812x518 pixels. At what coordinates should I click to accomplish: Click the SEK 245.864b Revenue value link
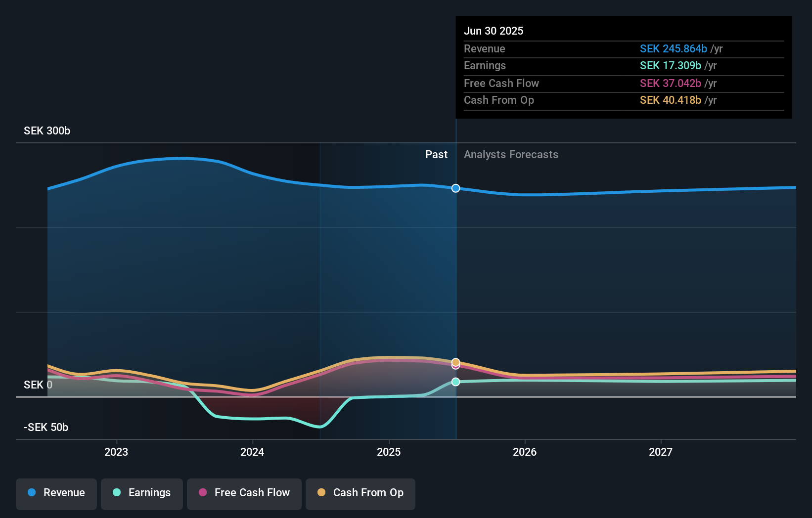pos(674,48)
